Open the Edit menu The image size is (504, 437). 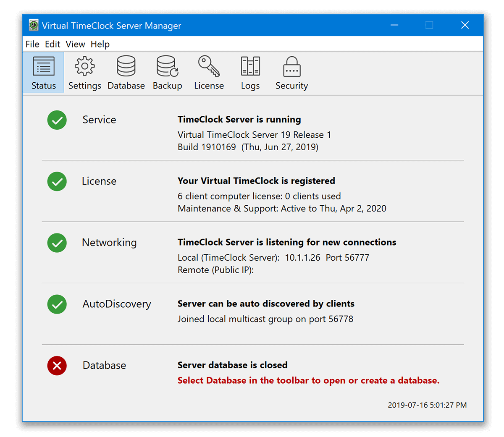coord(52,44)
